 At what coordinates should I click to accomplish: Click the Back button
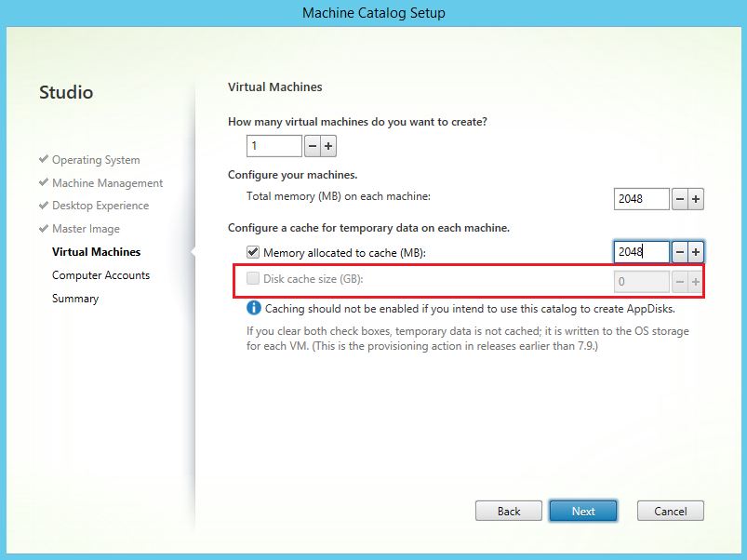click(508, 511)
